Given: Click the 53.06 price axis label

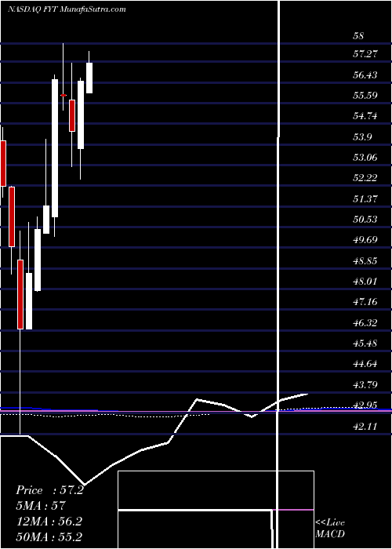Looking at the screenshot, I should (365, 157).
